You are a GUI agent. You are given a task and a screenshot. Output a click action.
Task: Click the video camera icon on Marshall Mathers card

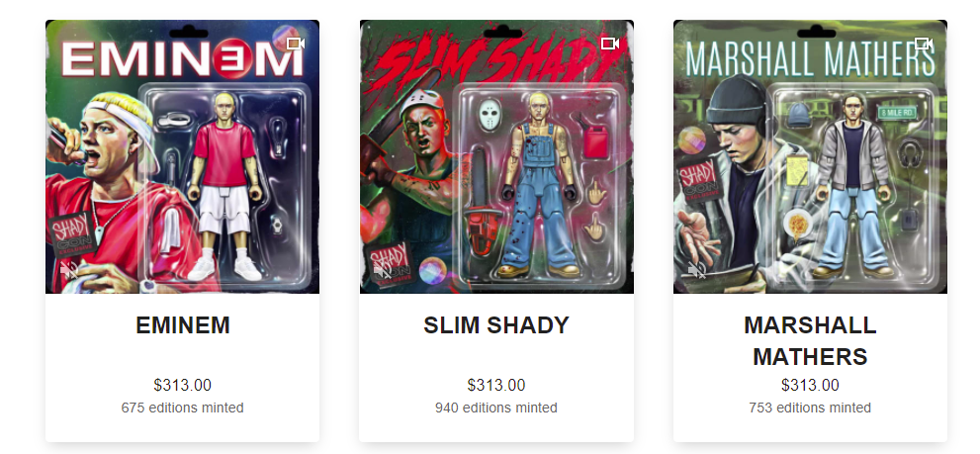[x=924, y=44]
